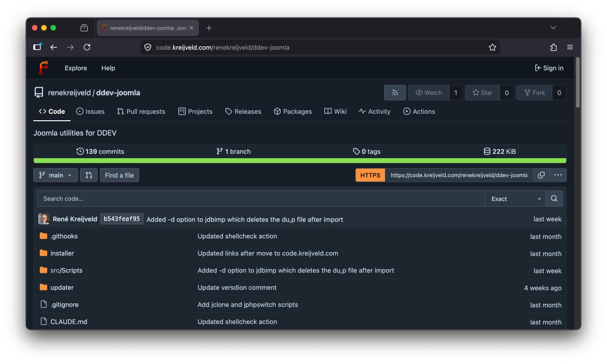Click René Kreijveld's avatar
607x364 pixels.
point(44,219)
